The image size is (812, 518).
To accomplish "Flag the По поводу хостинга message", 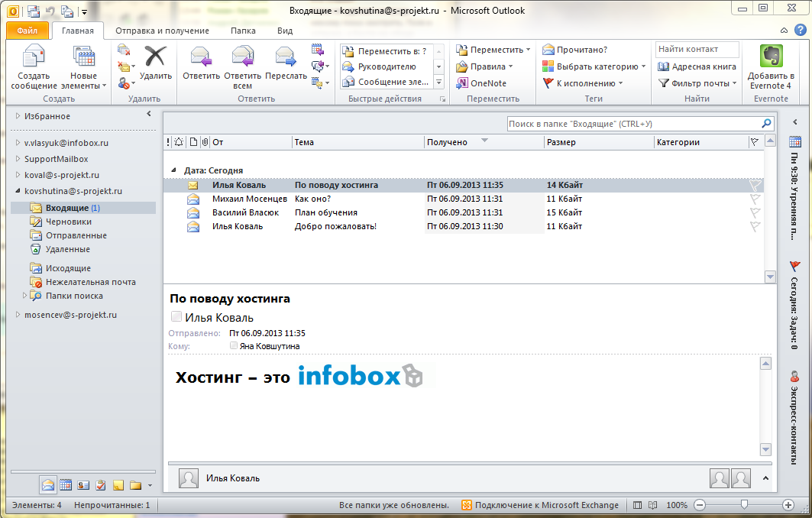I will [755, 185].
